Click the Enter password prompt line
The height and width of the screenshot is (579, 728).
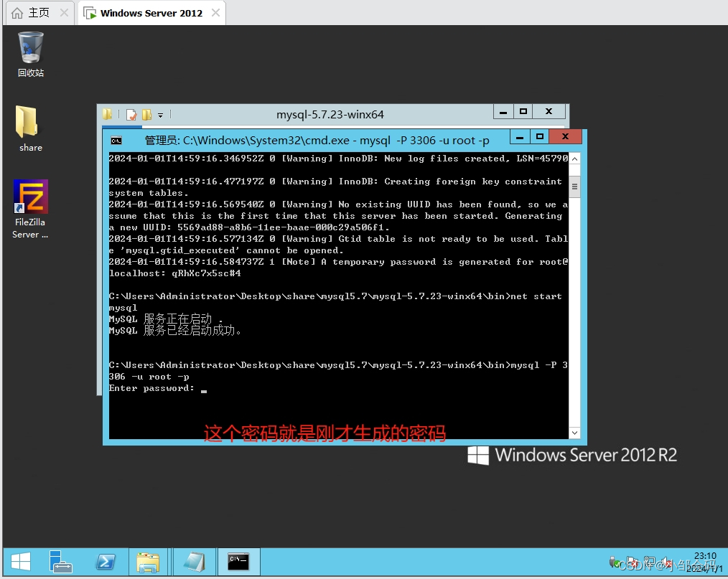(158, 388)
